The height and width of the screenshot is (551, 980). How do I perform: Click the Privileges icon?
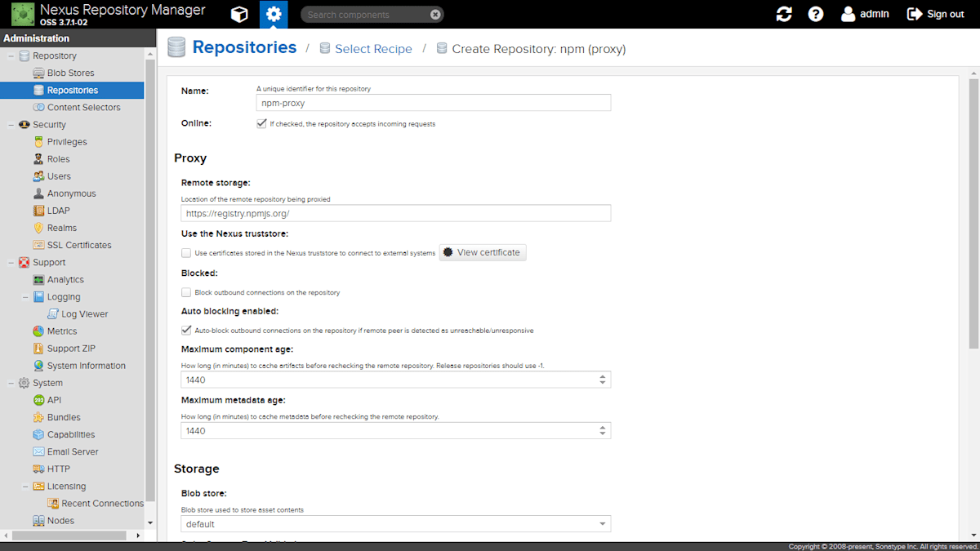pos(38,142)
